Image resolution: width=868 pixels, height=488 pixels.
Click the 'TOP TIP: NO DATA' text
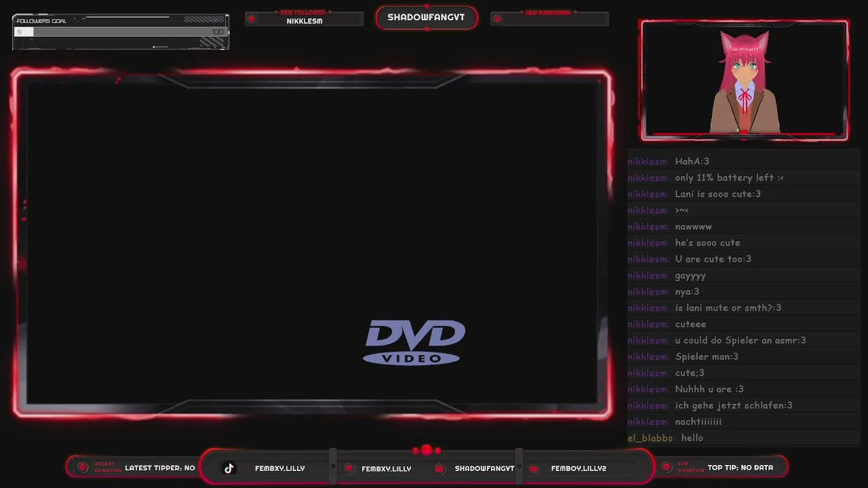click(741, 468)
